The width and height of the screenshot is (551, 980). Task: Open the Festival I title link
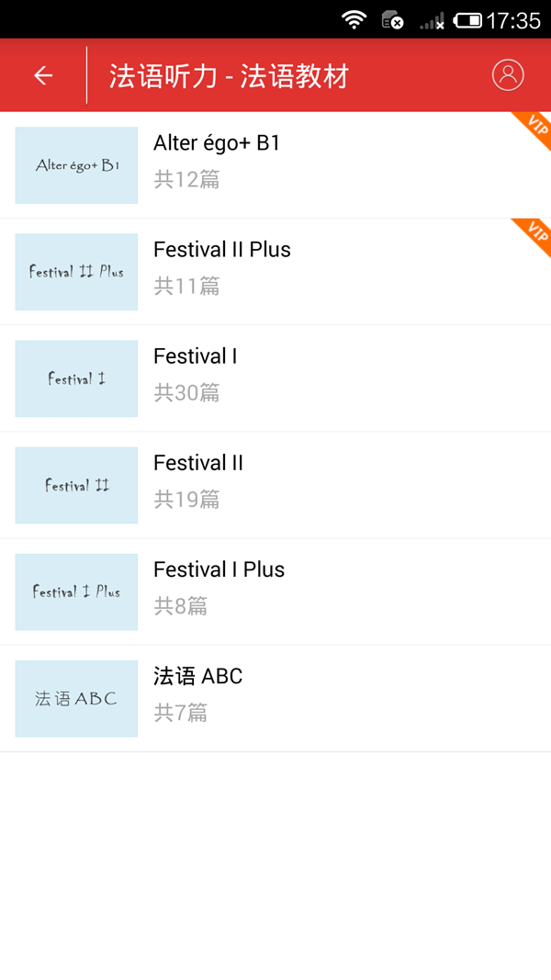195,356
